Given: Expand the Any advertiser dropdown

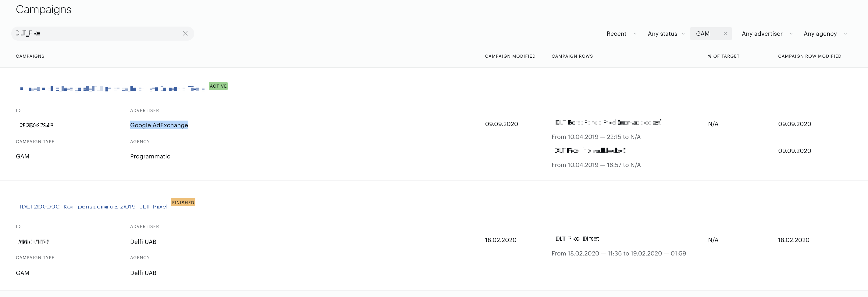Looking at the screenshot, I should click(x=767, y=34).
